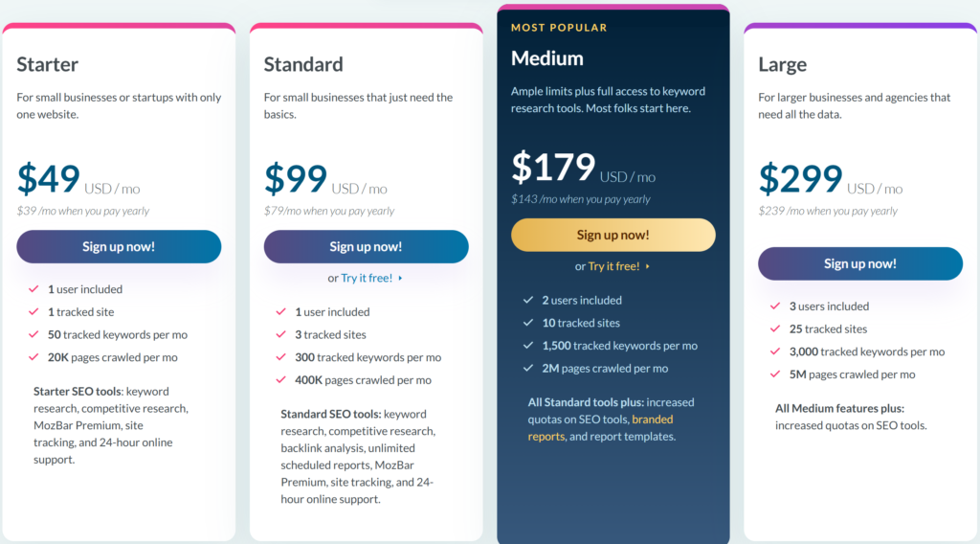Screen dimensions: 980x544
Task: Click Sign up now under Standard plan
Action: [x=366, y=246]
